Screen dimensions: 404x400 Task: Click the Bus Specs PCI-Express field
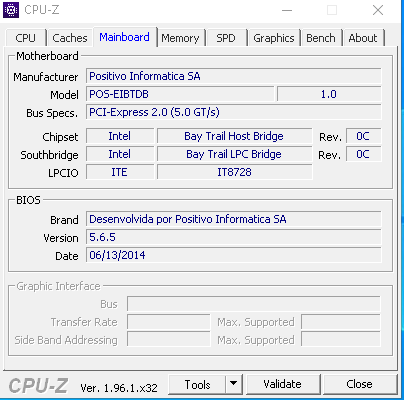tap(234, 112)
